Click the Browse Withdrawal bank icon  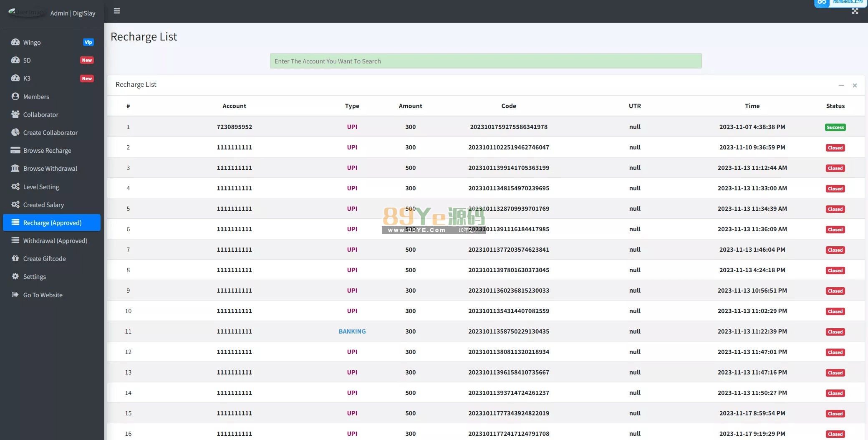pyautogui.click(x=15, y=168)
